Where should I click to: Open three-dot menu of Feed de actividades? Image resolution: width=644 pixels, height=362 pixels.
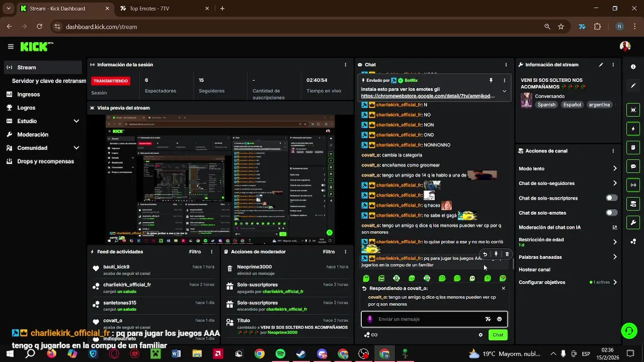coord(211,252)
